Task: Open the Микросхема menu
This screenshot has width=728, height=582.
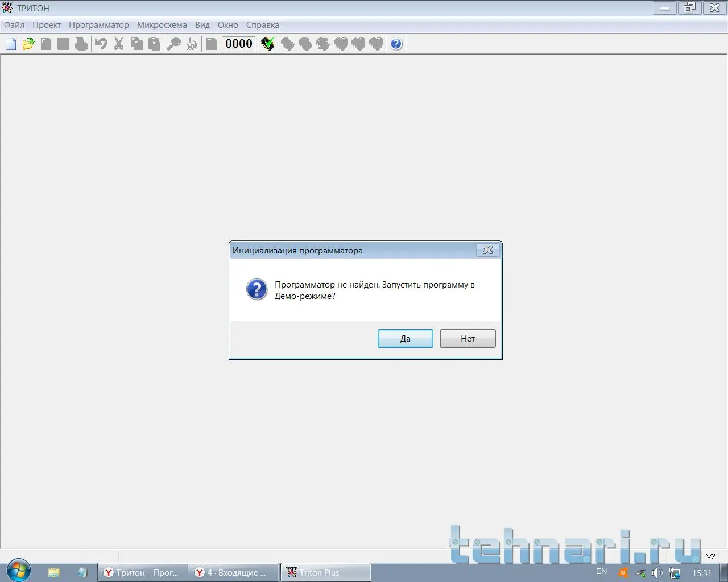Action: pos(162,25)
